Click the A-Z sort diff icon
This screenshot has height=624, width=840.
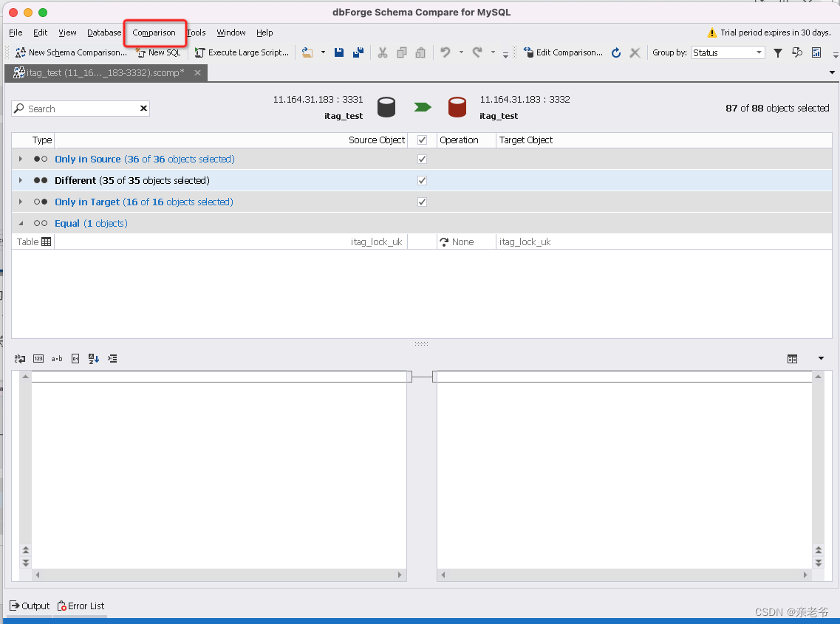(94, 359)
